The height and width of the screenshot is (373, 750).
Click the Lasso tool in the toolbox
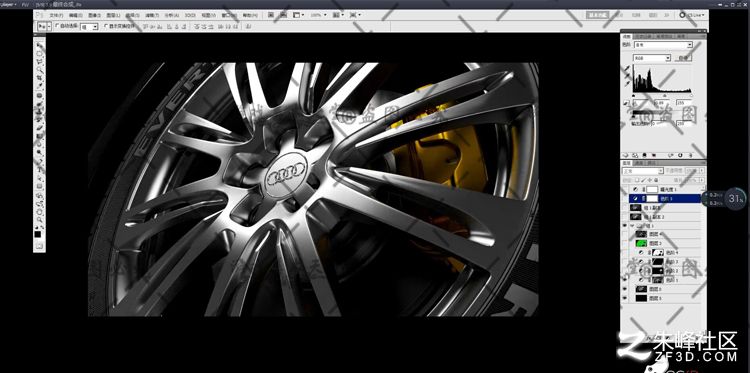(x=39, y=62)
